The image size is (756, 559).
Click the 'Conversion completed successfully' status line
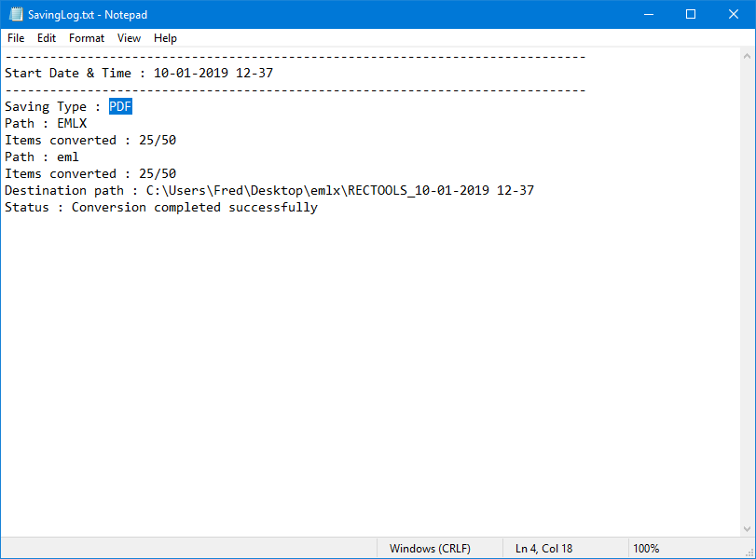click(161, 208)
